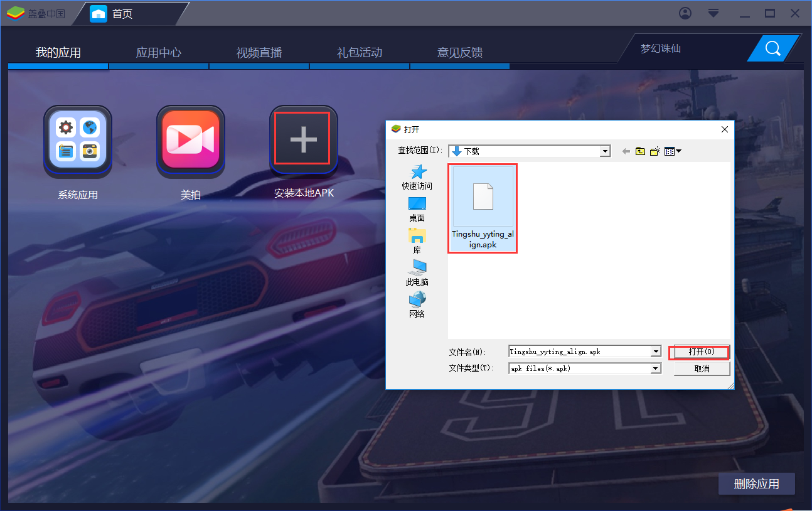
Task: Expand the 文件名 filename dropdown
Action: point(655,351)
